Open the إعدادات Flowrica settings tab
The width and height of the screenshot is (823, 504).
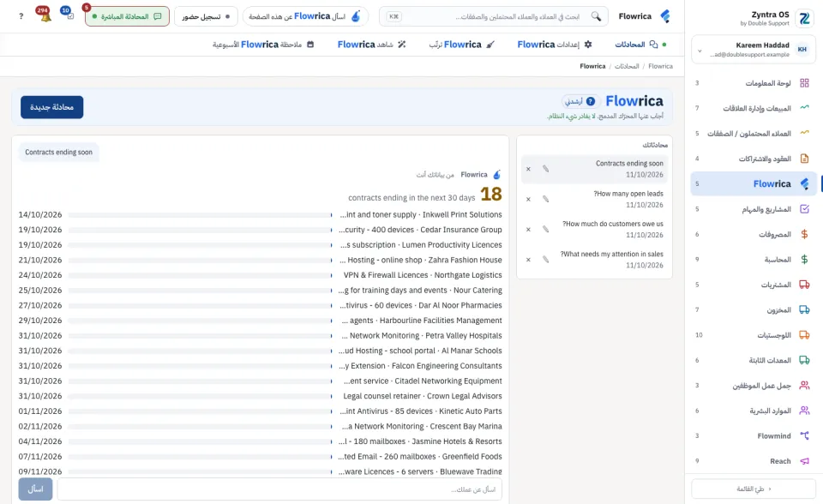tap(555, 45)
